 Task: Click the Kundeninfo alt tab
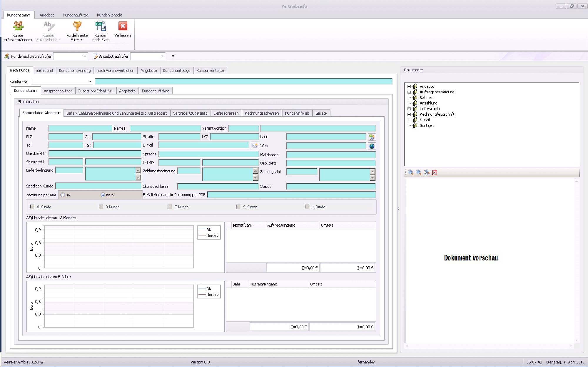(x=297, y=113)
